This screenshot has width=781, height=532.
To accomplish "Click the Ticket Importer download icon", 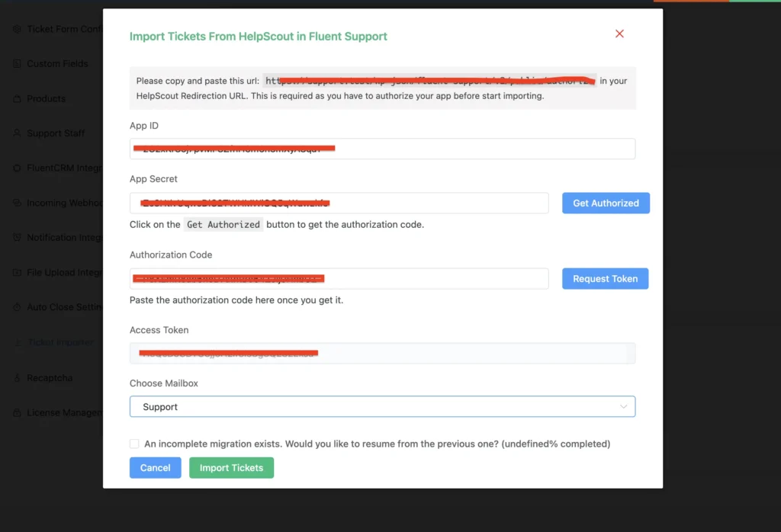I will [17, 342].
